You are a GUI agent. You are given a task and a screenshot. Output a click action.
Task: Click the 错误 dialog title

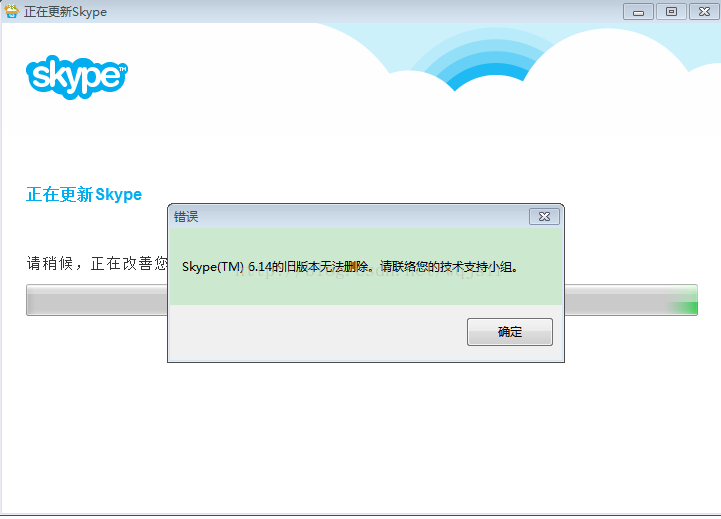click(186, 217)
